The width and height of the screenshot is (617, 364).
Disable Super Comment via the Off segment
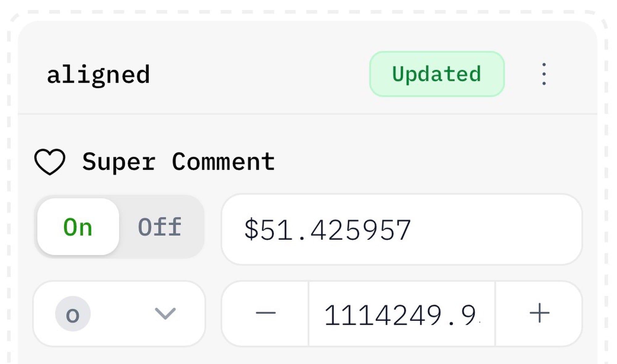click(x=159, y=227)
